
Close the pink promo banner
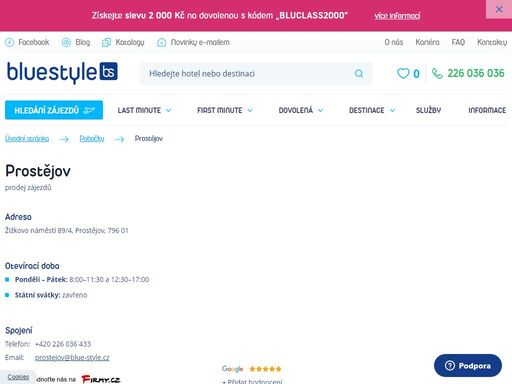[499, 9]
